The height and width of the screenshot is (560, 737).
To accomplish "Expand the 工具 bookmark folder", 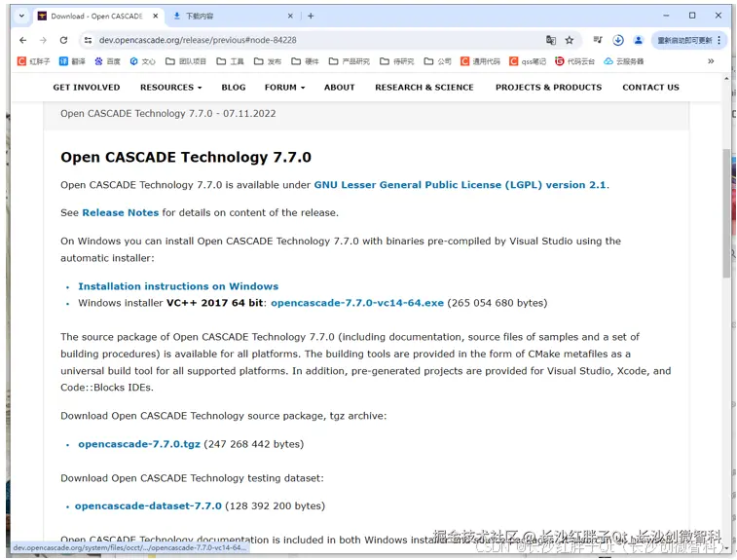I will 231,61.
